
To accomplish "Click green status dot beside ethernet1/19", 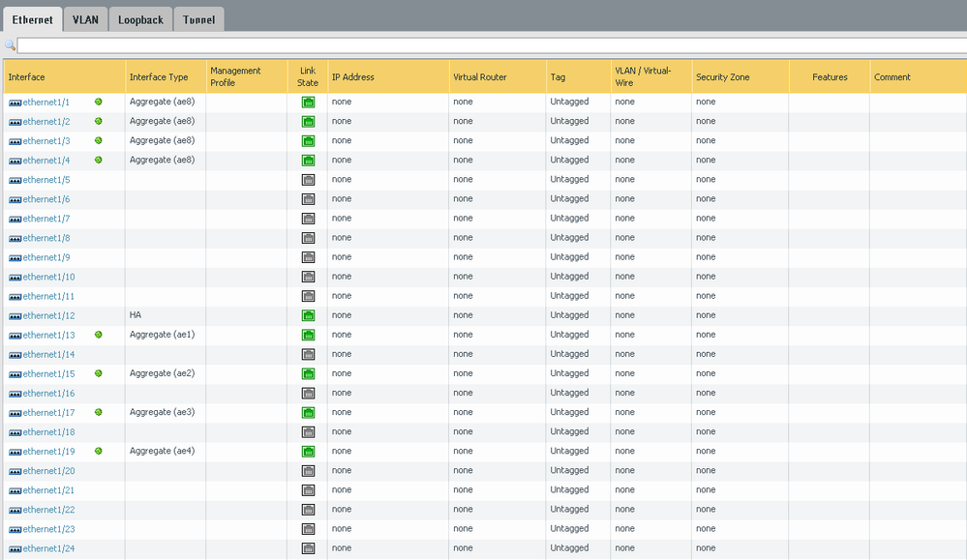I will pyautogui.click(x=99, y=451).
